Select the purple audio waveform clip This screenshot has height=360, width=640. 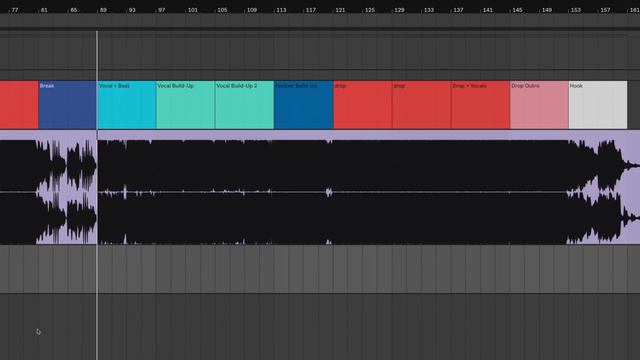320,188
